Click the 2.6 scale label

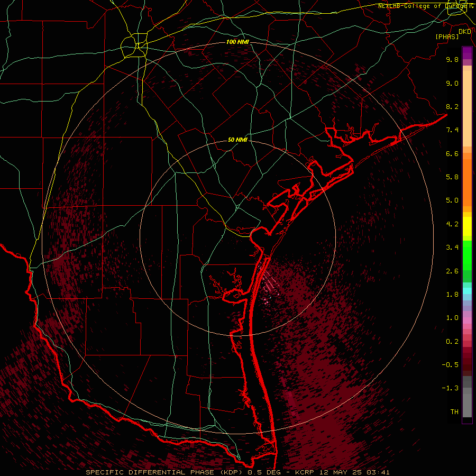[452, 271]
